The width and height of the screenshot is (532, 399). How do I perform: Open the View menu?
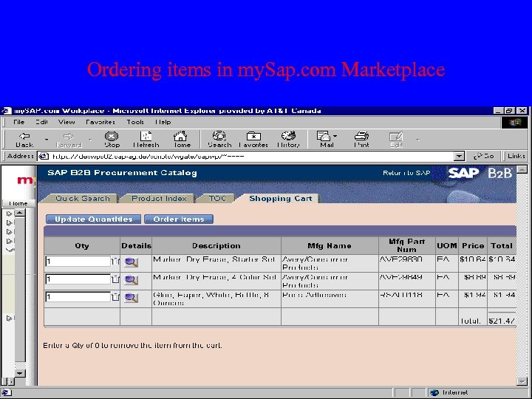pos(66,122)
